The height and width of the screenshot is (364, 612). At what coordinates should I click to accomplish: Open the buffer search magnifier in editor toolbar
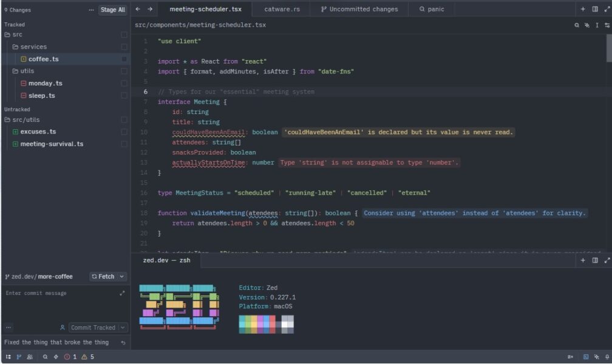(577, 25)
